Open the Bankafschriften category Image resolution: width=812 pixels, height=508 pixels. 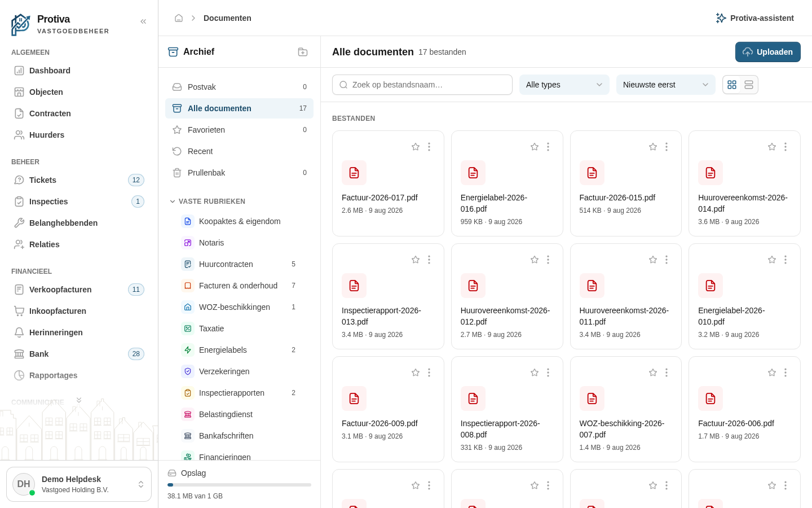click(239, 436)
